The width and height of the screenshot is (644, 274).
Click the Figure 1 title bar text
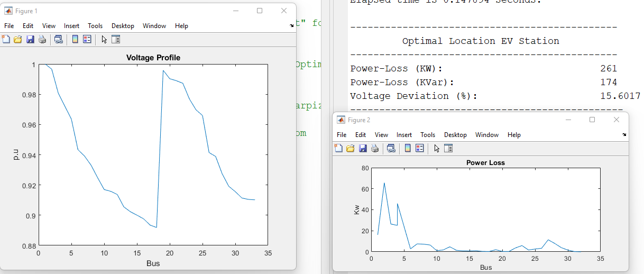[x=26, y=11]
